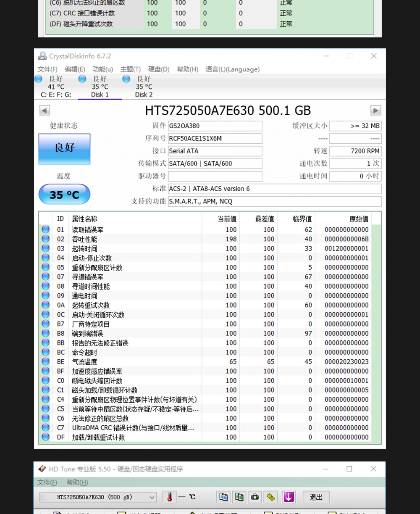Screen dimensions: 420x514
Task: Open the 硬盘(D) menu
Action: click(x=159, y=69)
